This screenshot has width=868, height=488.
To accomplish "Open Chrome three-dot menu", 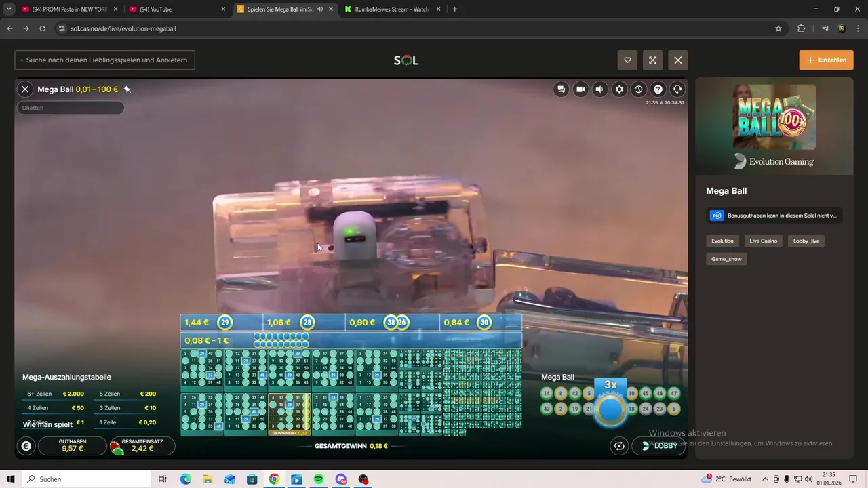I will 857,28.
